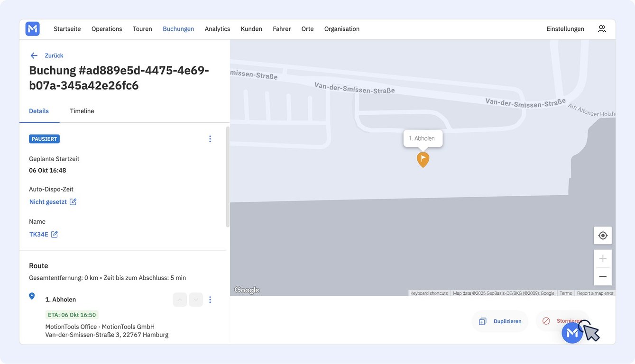Image resolution: width=635 pixels, height=364 pixels.
Task: Zoom out on the map with minus
Action: (603, 277)
